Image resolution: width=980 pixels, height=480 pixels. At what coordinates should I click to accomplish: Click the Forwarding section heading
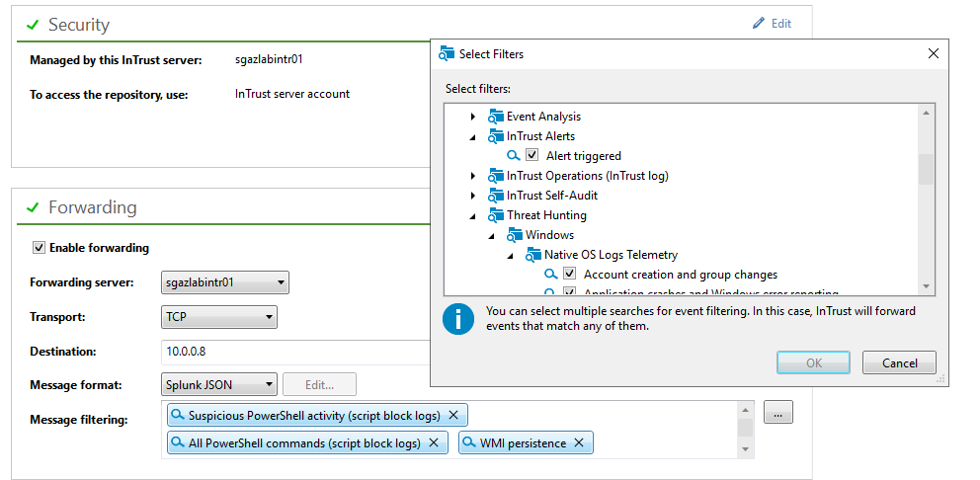click(93, 207)
